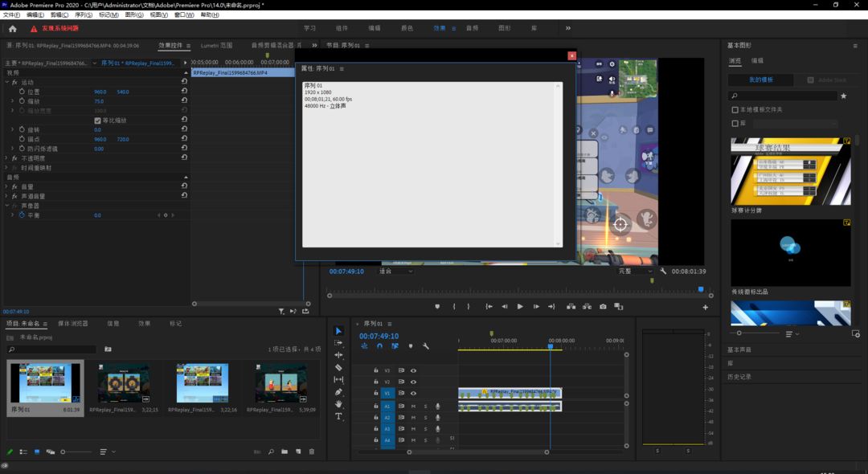Delete selected item in Project panel
The width and height of the screenshot is (868, 474).
coord(312,452)
